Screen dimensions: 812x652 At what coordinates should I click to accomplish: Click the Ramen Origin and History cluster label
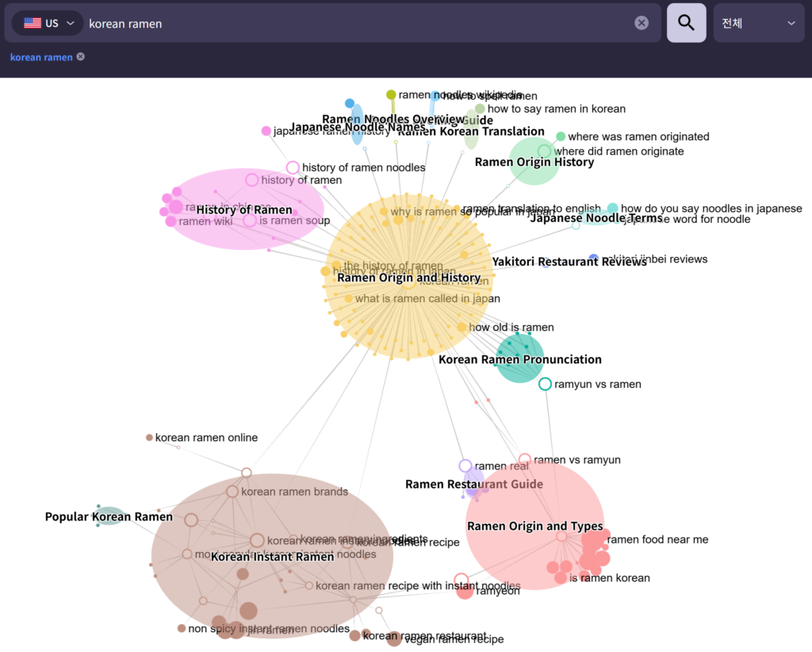408,278
